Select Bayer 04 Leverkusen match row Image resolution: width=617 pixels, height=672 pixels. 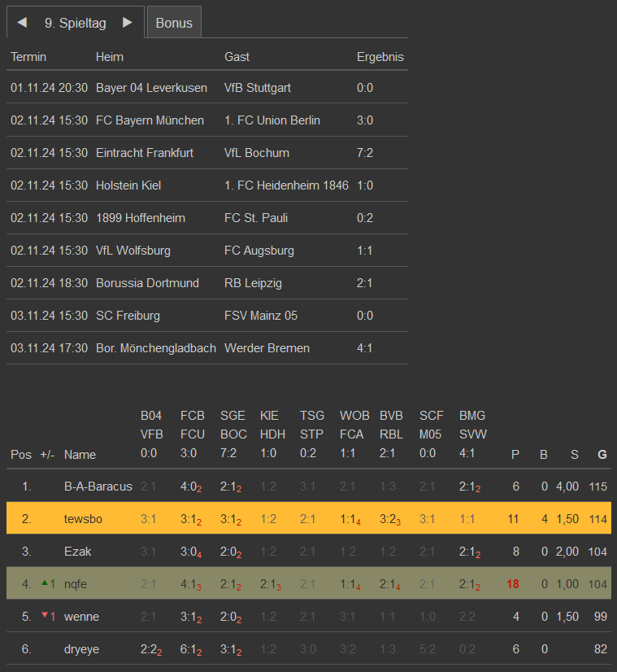[151, 88]
